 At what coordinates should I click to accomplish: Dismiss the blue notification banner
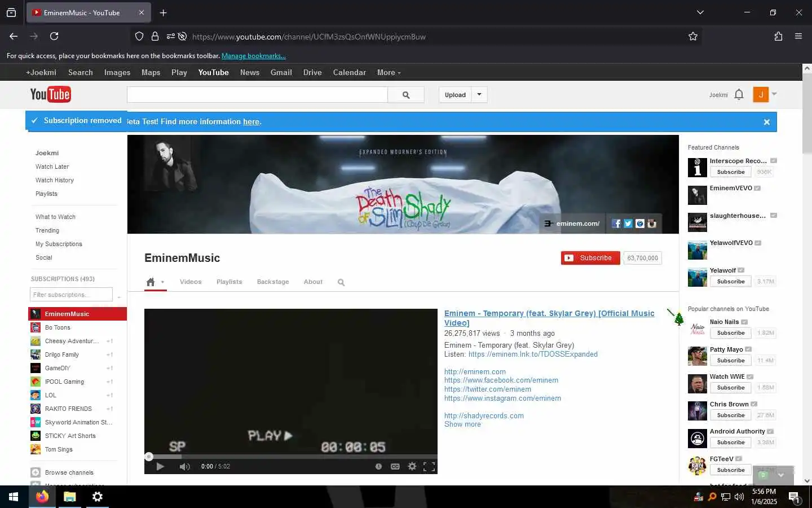pos(766,122)
